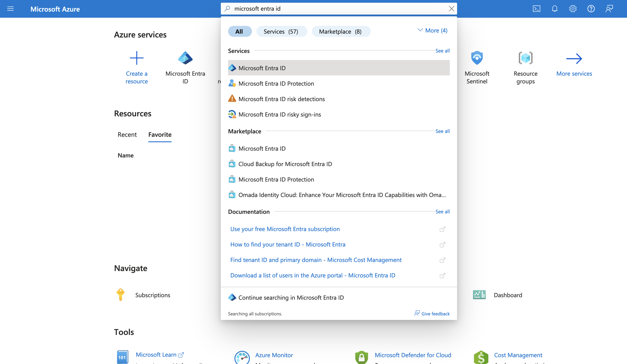The image size is (627, 364).
Task: Open the portal hamburger menu
Action: click(10, 9)
